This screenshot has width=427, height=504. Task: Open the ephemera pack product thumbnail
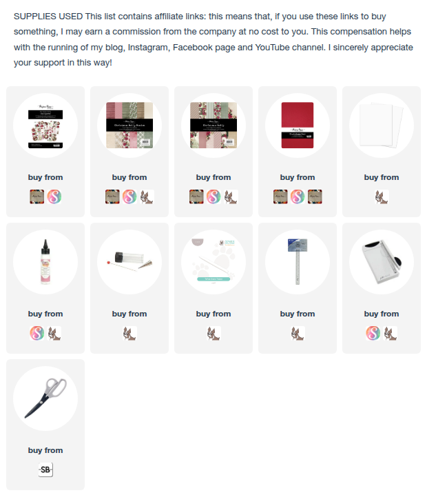pos(45,125)
